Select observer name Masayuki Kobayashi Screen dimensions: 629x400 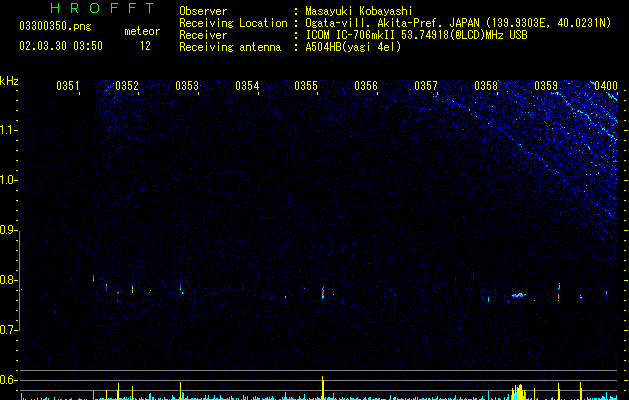coord(358,11)
